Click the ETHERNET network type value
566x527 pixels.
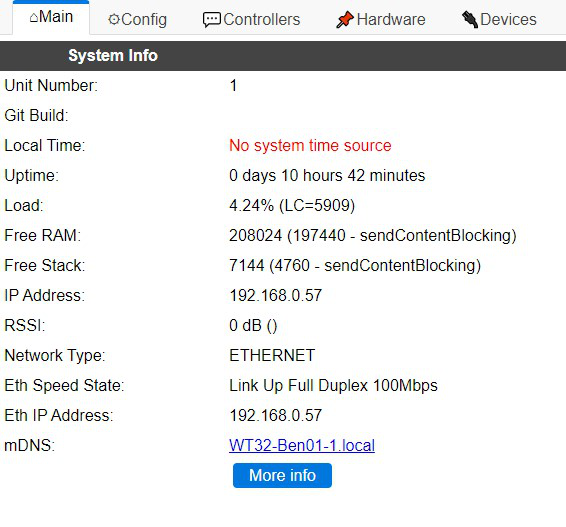[x=272, y=355]
